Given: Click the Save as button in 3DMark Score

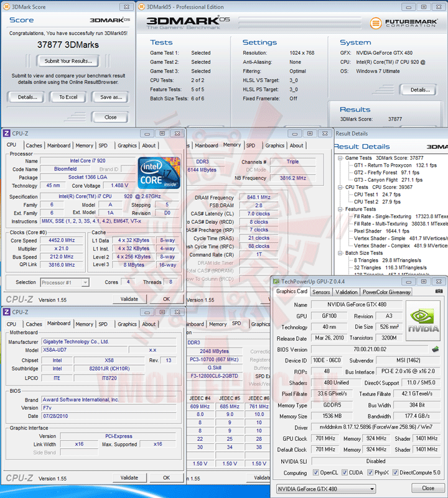Looking at the screenshot, I should 111,97.
